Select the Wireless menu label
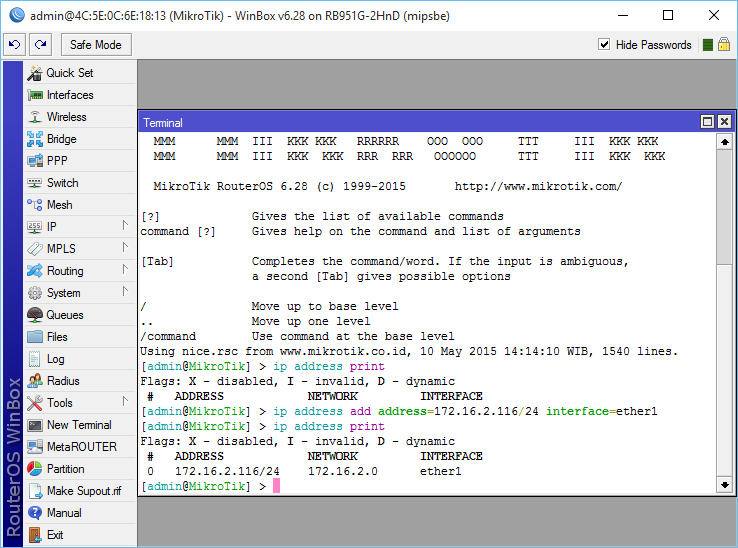Viewport: 738px width, 548px height. [x=66, y=117]
